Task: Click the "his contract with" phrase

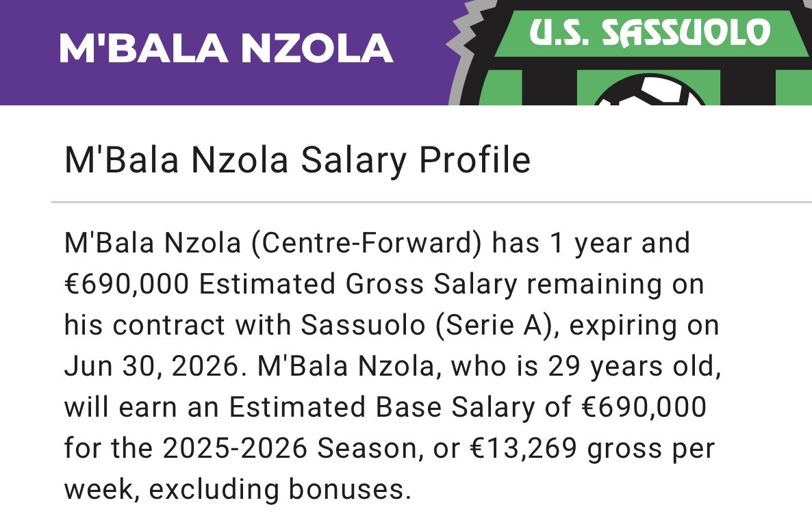Action: 179,325
